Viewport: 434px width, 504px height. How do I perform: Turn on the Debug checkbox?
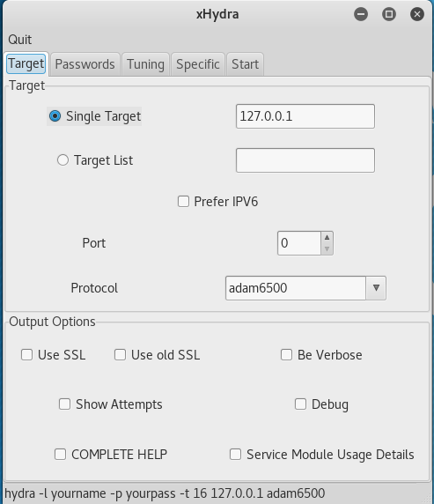(x=300, y=404)
